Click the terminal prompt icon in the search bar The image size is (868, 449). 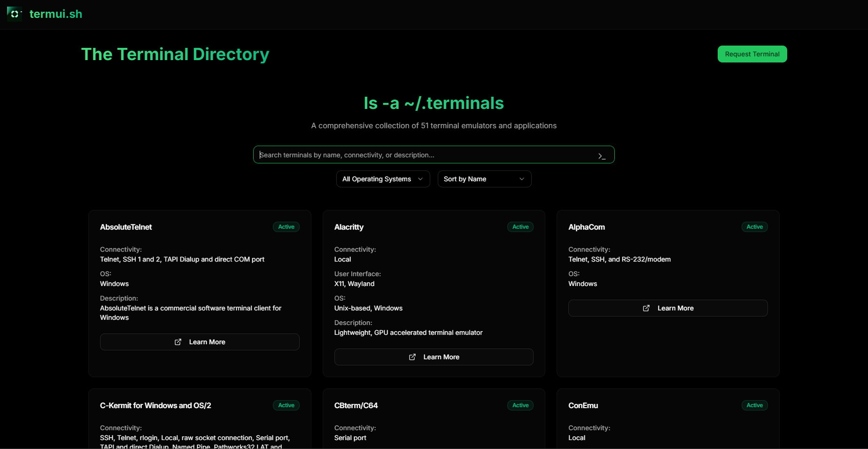[602, 155]
